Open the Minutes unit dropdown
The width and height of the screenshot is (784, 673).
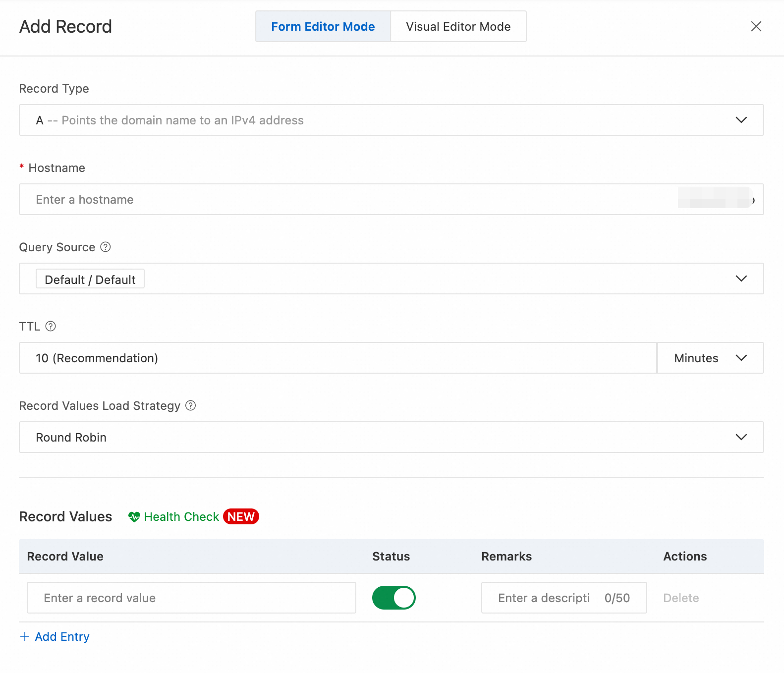tap(710, 358)
